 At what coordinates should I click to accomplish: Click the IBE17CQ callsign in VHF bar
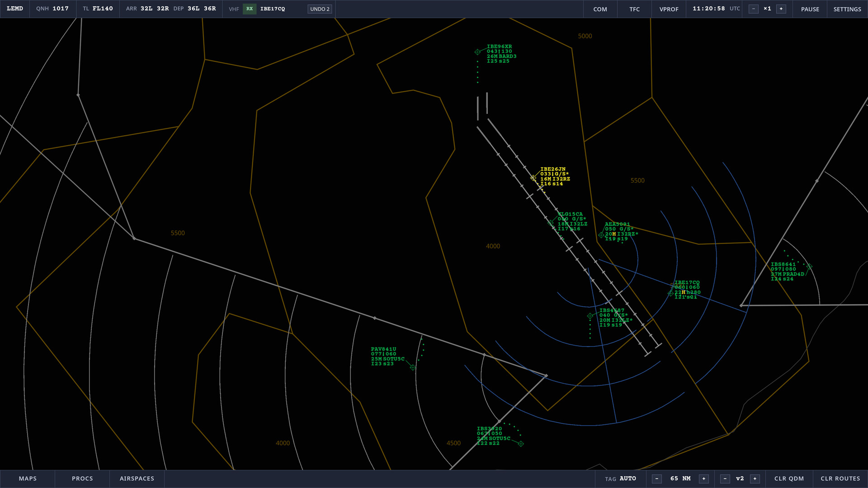[273, 9]
